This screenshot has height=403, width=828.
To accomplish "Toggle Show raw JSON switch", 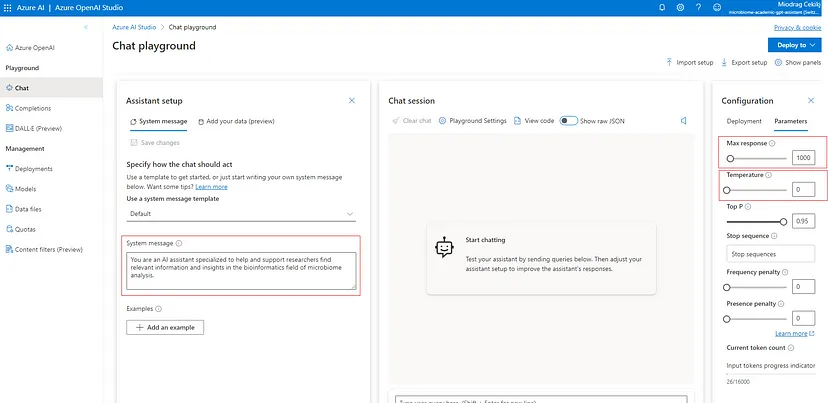I will pos(569,121).
